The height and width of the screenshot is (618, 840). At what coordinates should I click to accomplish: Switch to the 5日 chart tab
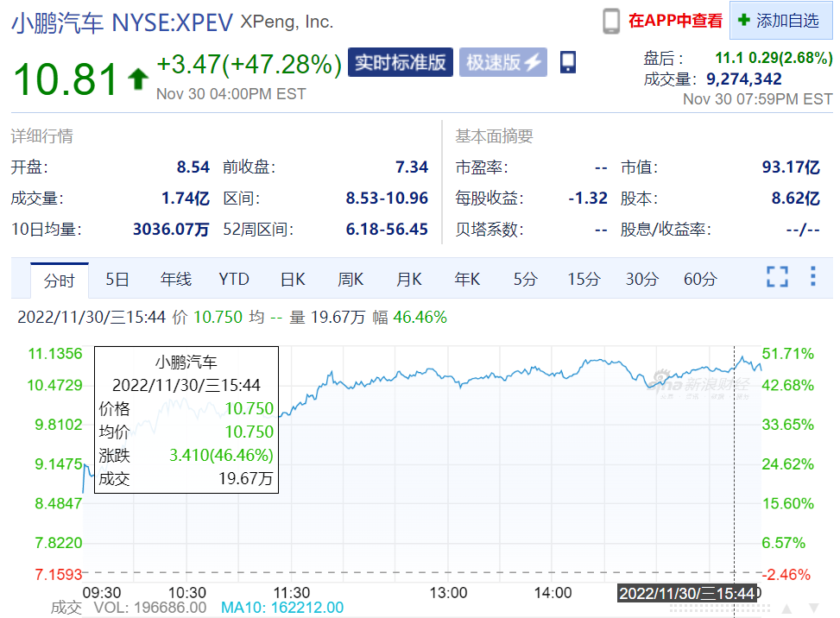click(x=117, y=279)
